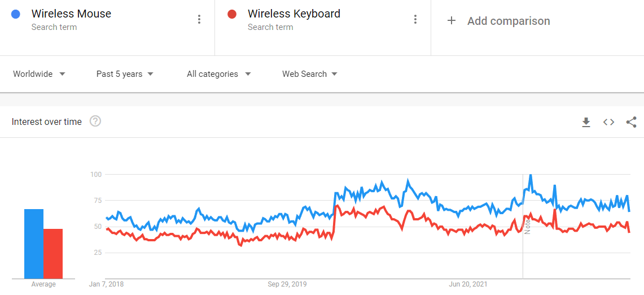
Task: Click the blue line's peak at 100
Action: (x=531, y=175)
